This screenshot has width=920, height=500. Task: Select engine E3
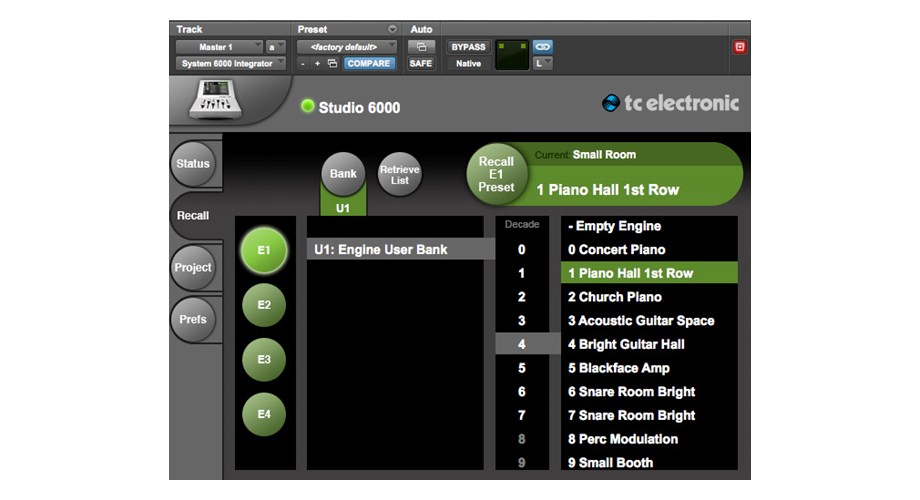264,360
